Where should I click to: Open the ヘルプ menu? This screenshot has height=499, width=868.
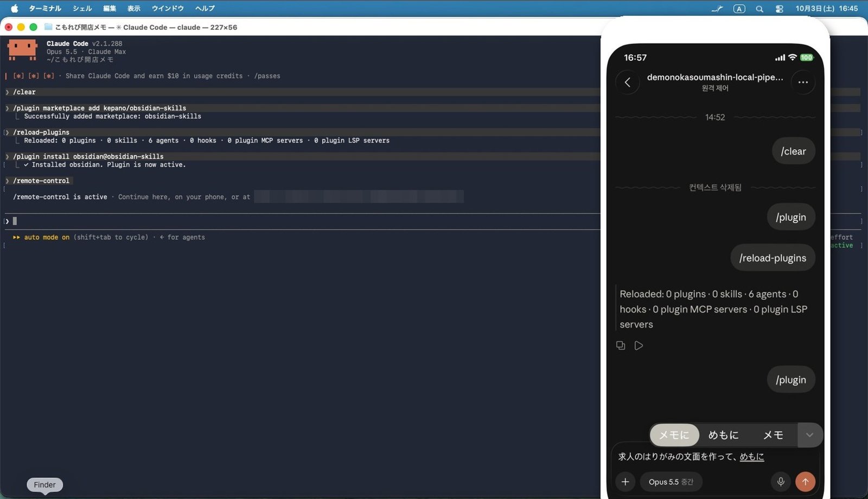click(205, 8)
